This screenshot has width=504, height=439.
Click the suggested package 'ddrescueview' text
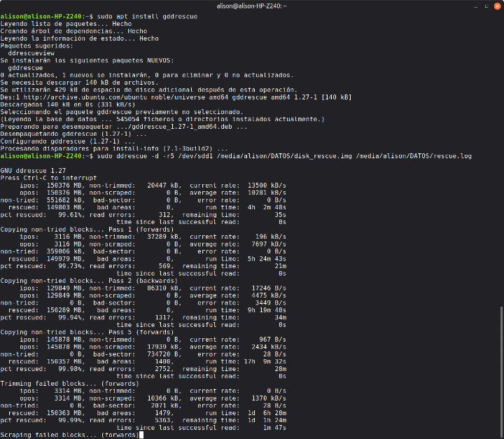[x=31, y=53]
